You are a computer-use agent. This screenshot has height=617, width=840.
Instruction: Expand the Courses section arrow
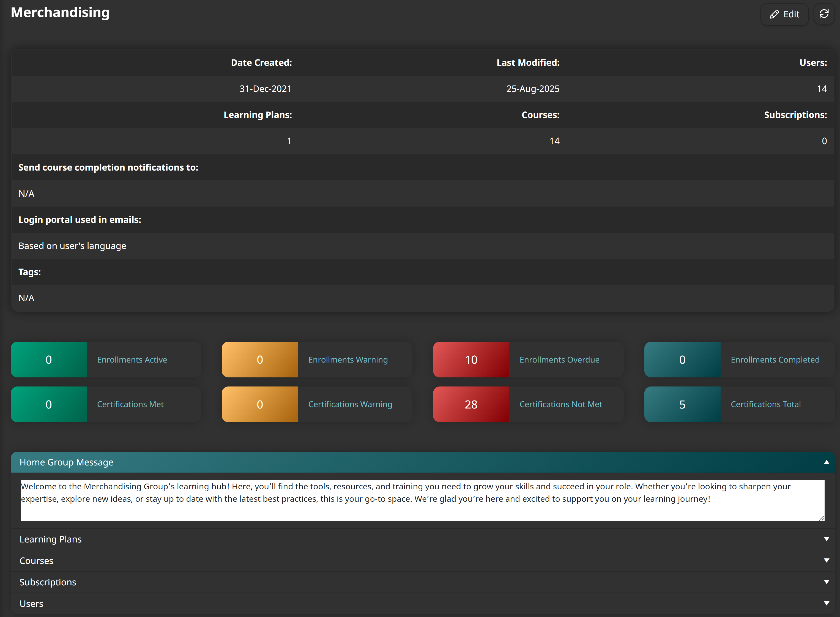click(826, 561)
